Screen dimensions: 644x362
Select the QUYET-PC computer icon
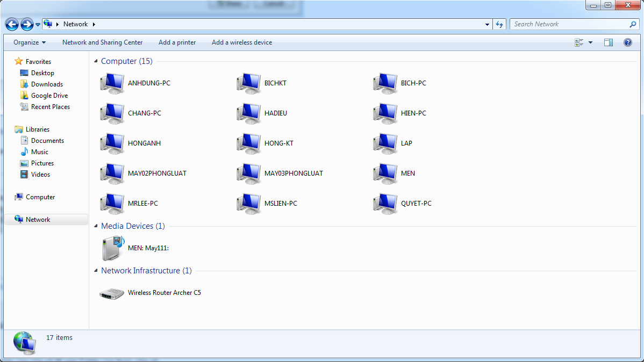385,204
